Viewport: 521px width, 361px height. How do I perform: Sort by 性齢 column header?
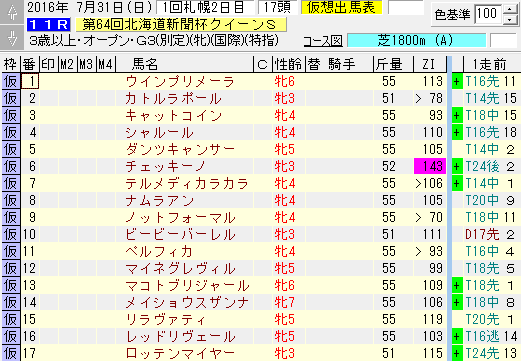tap(289, 64)
